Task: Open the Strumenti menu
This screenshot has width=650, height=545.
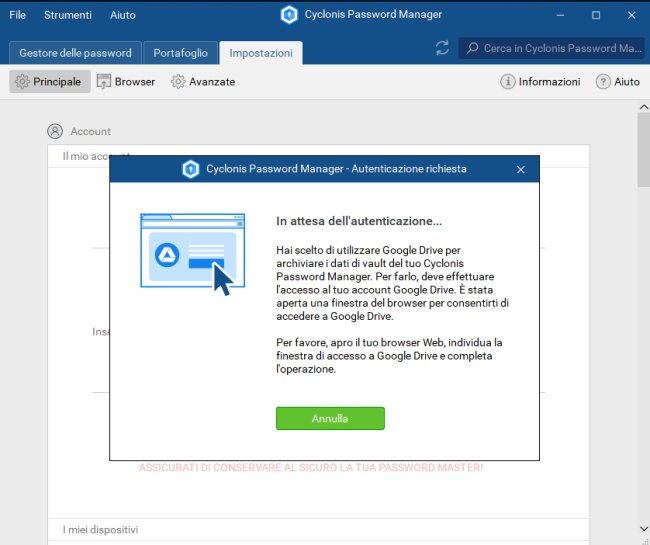Action: pos(68,15)
